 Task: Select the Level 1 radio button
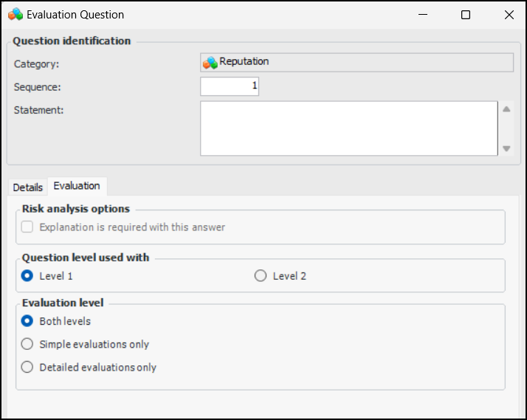pyautogui.click(x=27, y=276)
